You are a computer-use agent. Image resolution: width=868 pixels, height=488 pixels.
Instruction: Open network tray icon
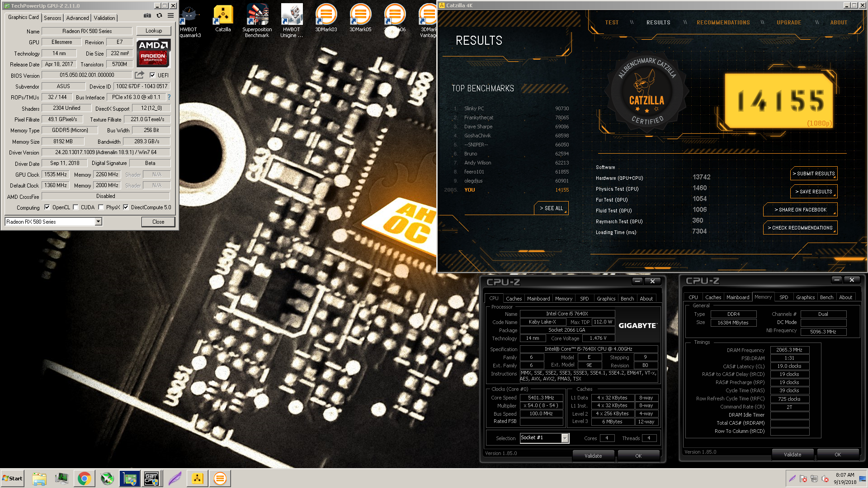[814, 479]
